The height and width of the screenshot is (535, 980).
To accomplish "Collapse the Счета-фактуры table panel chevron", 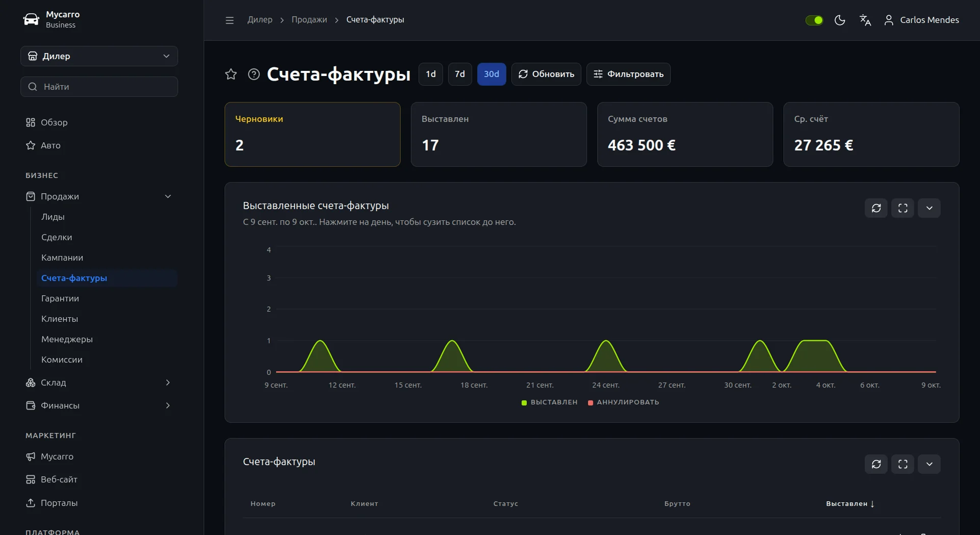I will (x=929, y=464).
